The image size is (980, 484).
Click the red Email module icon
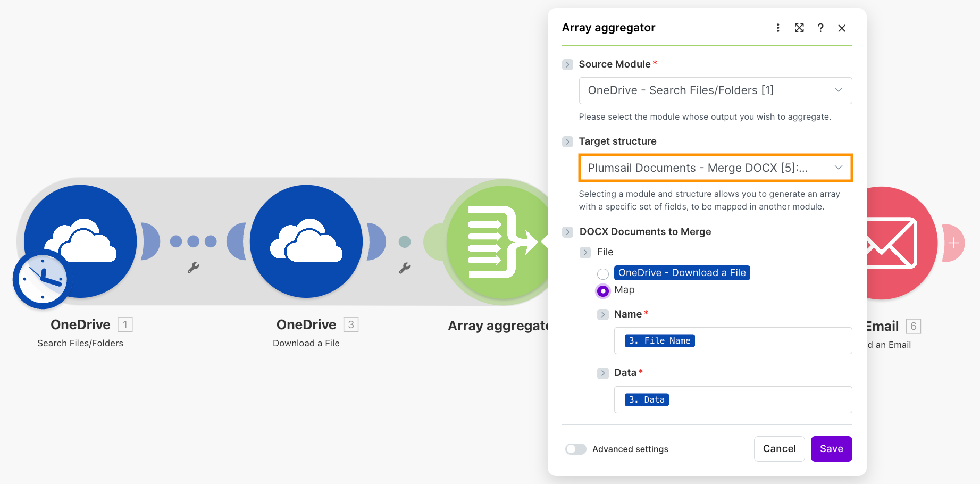coord(901,243)
